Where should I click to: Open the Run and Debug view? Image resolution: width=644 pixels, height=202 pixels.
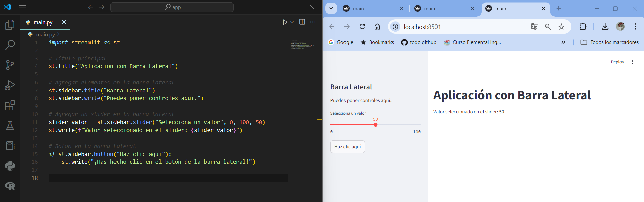(x=10, y=85)
